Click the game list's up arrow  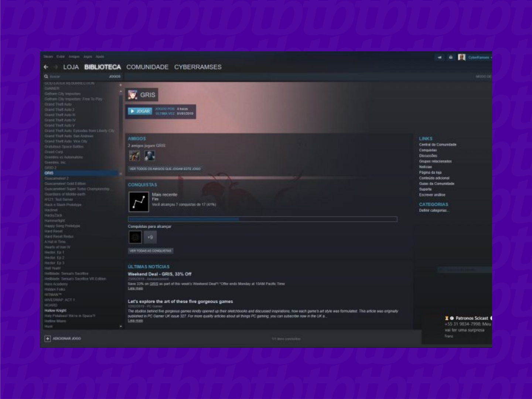click(120, 91)
